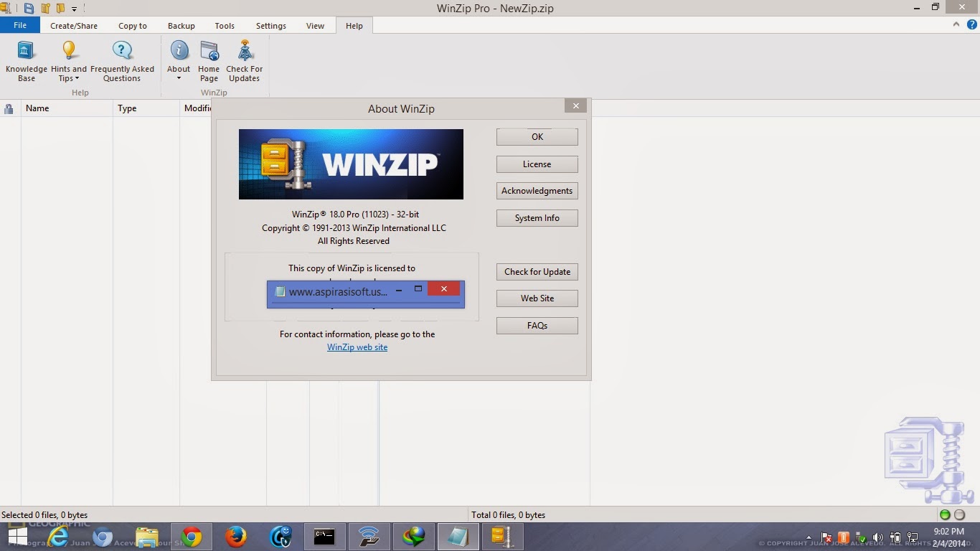Collapse the ribbon with the chevron arrow

[956, 24]
